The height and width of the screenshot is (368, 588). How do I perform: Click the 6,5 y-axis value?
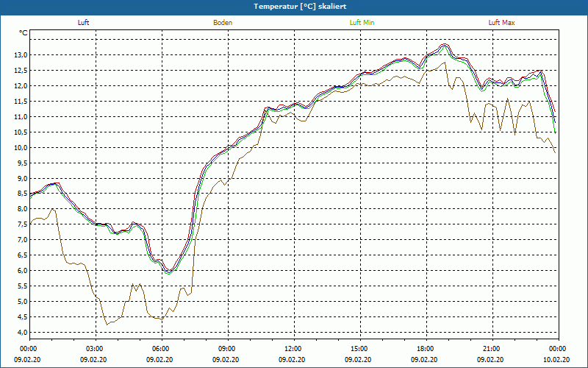pos(22,255)
